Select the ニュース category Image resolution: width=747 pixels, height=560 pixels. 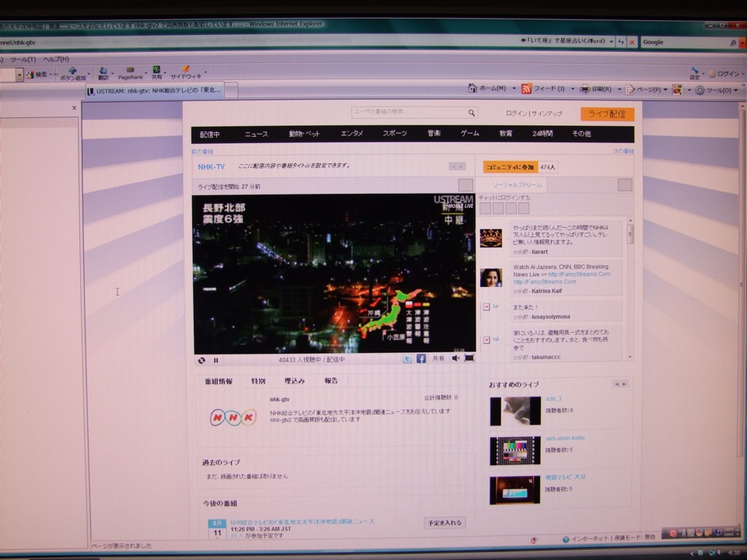coord(256,135)
